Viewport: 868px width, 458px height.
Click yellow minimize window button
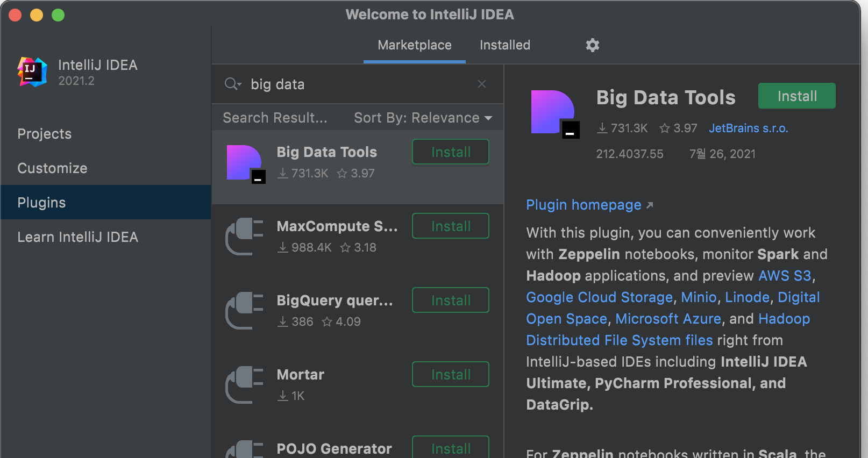click(x=37, y=15)
